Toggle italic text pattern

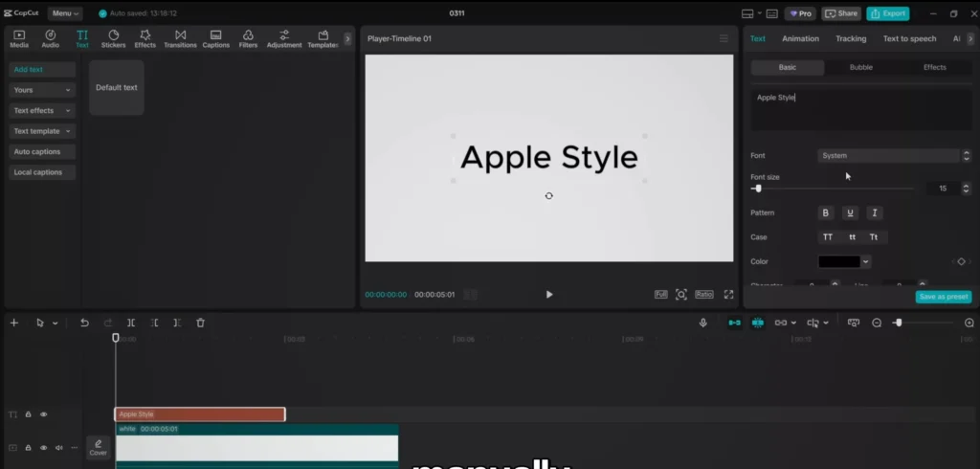875,213
